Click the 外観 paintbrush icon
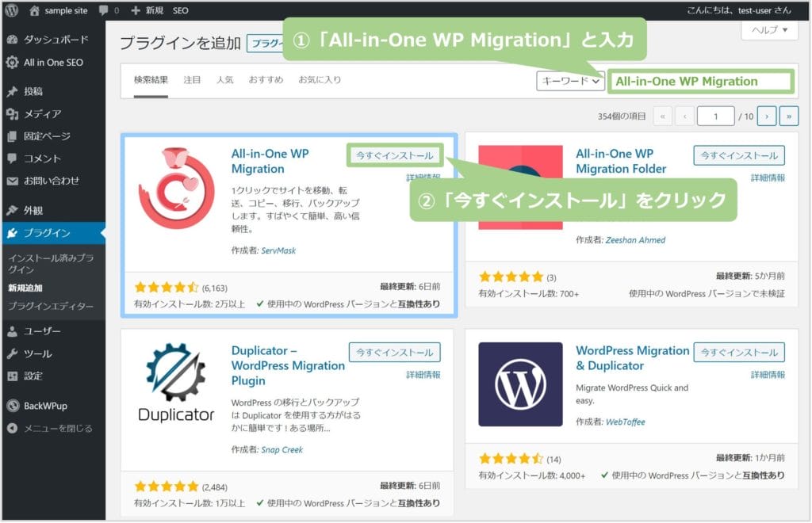 point(13,210)
